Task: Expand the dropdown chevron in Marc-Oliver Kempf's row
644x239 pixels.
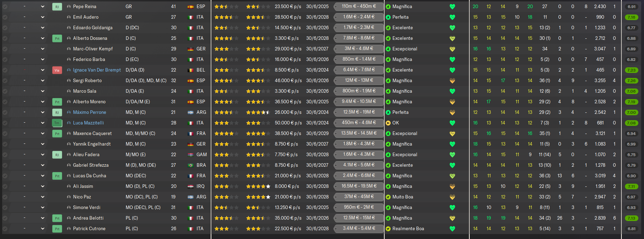Action: pos(43,49)
